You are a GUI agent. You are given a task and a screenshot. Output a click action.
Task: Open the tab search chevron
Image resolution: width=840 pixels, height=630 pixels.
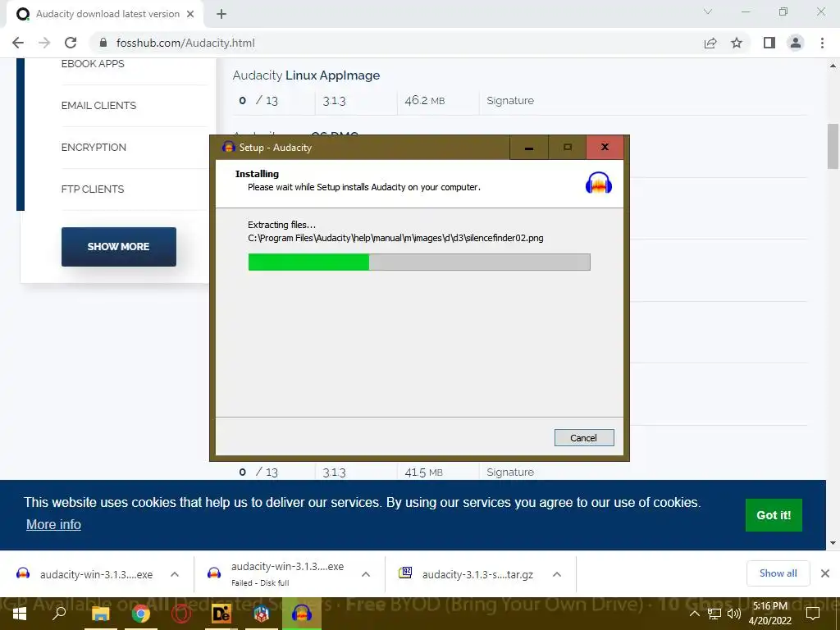tap(708, 11)
